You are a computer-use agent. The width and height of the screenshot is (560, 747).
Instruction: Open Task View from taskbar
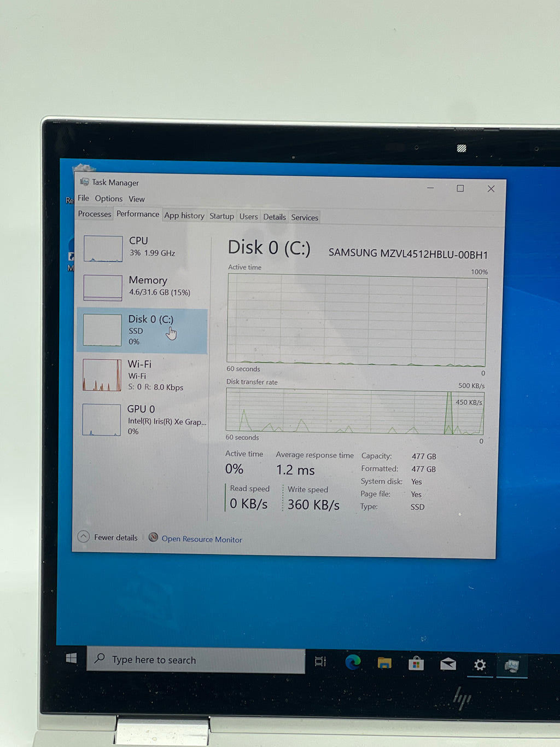(x=320, y=662)
